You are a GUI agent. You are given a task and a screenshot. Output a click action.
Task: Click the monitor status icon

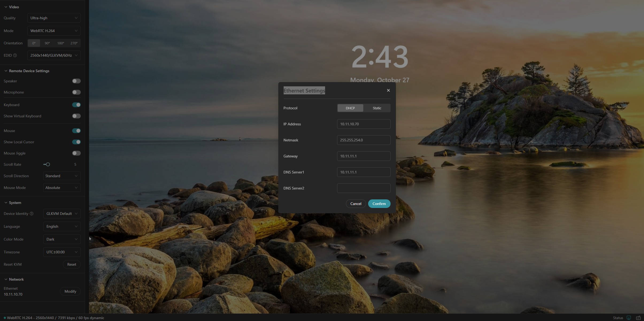coord(629,318)
